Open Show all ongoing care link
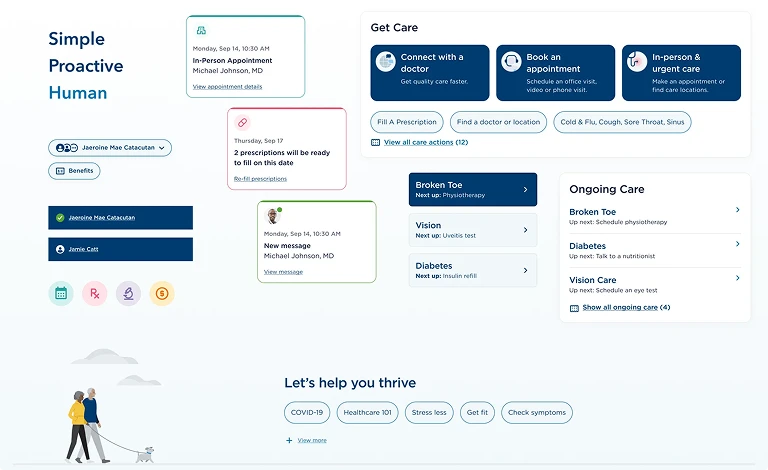The image size is (768, 470). (626, 307)
